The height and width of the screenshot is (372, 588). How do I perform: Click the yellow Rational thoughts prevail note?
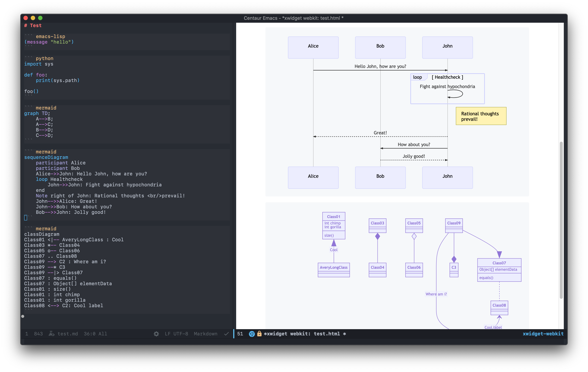481,116
